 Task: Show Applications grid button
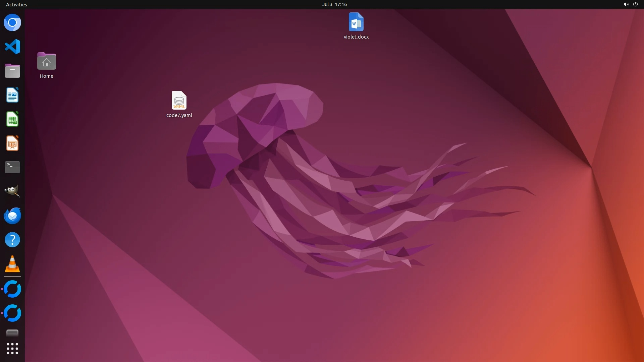(x=12, y=349)
